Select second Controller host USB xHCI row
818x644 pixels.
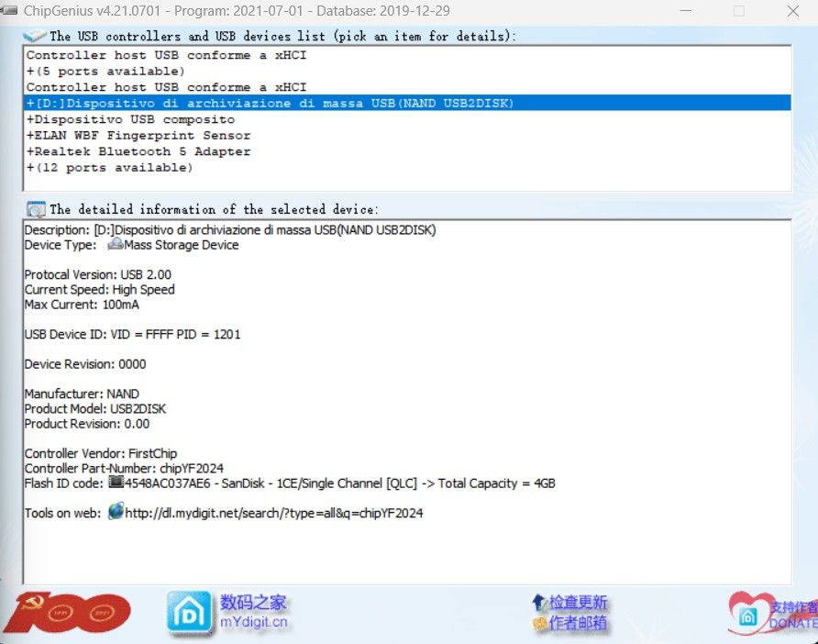pyautogui.click(x=407, y=87)
